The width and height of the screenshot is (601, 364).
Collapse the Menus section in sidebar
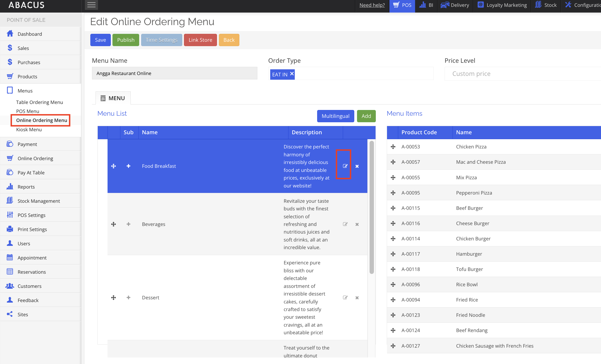click(x=25, y=91)
